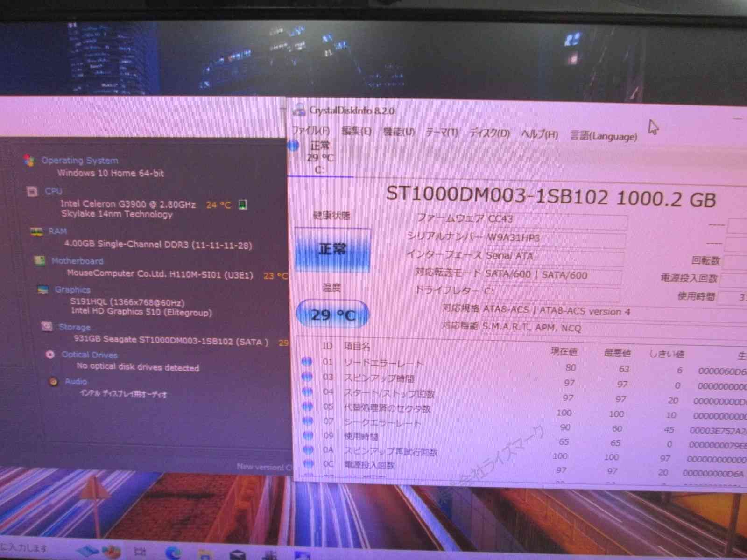This screenshot has height=560, width=747.
Task: Click the New version! notice in Speccy
Action: pos(264,466)
